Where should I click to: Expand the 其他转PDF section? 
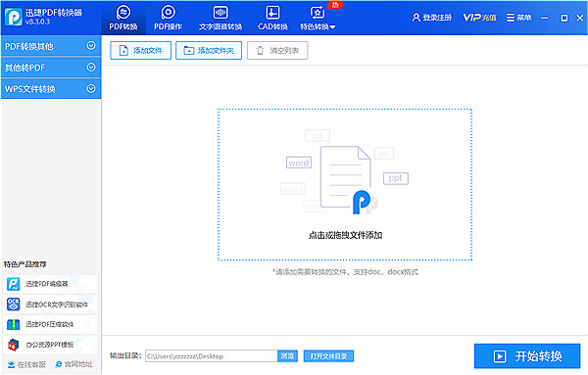(x=51, y=68)
